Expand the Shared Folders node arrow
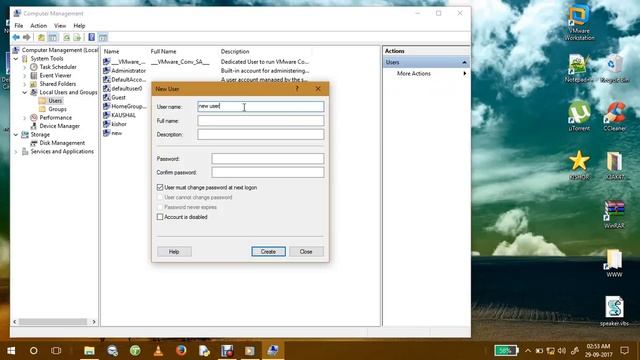The image size is (640, 360). (24, 84)
